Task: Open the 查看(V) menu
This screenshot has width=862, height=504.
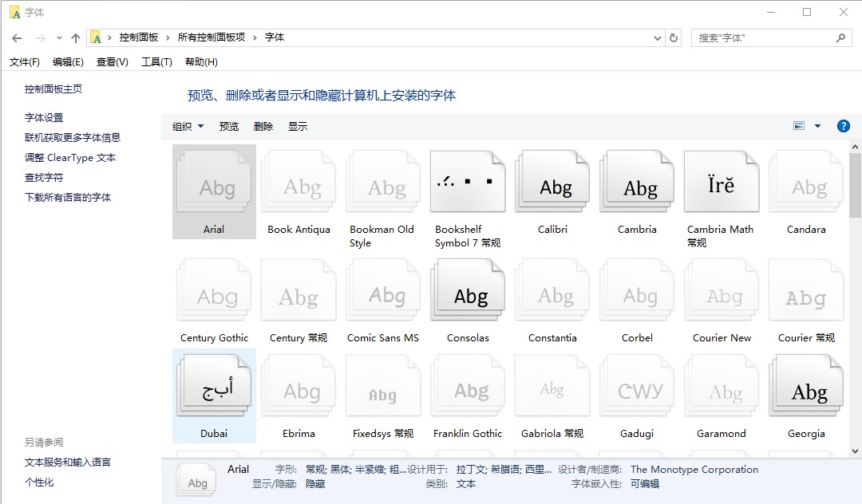Action: (113, 62)
